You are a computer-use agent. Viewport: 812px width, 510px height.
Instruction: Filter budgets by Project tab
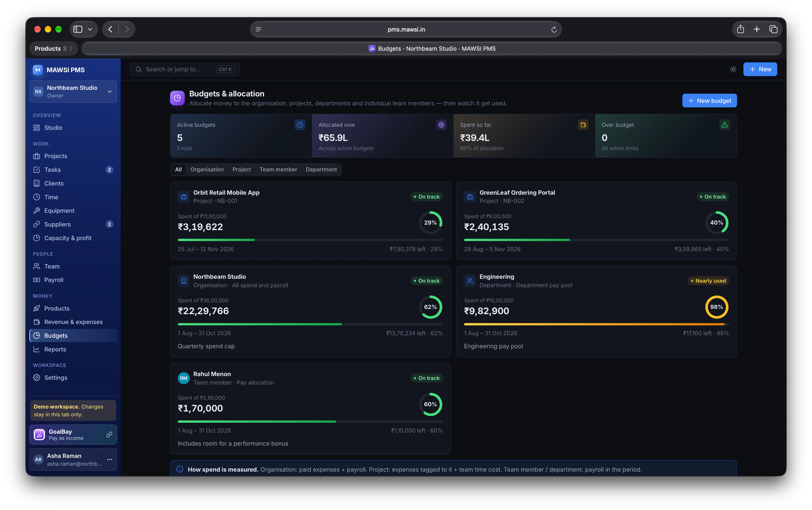click(241, 170)
